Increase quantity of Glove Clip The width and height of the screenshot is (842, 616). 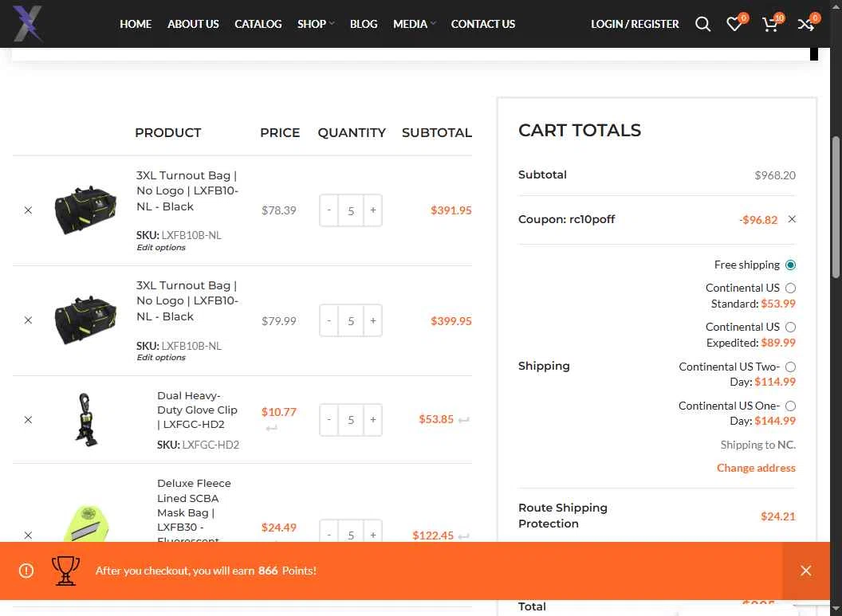tap(372, 420)
